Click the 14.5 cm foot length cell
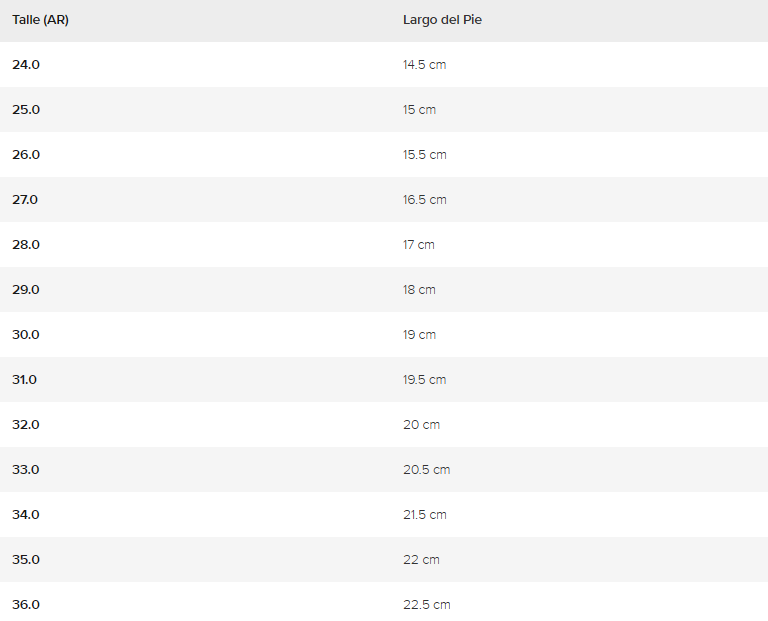The image size is (768, 621). 424,65
